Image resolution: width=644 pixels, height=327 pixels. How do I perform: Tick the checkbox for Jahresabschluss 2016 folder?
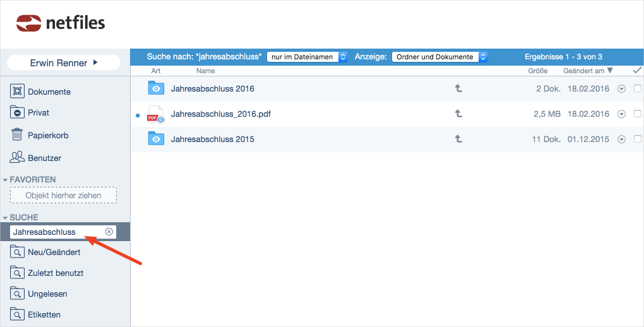click(637, 89)
